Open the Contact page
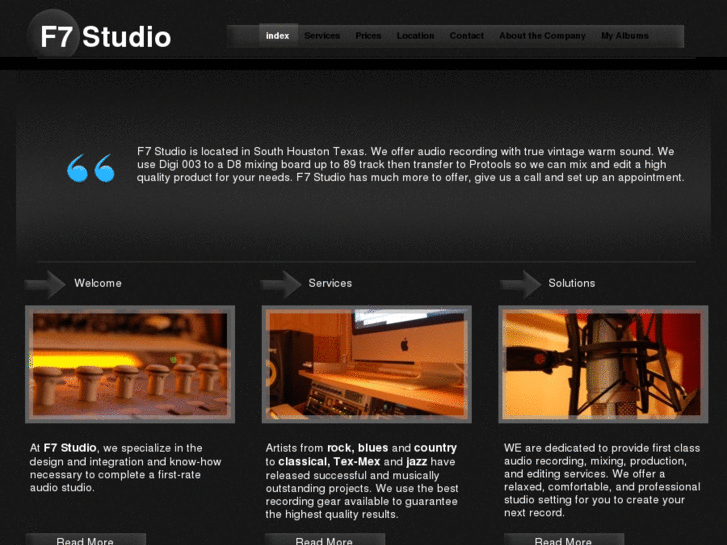 (466, 36)
